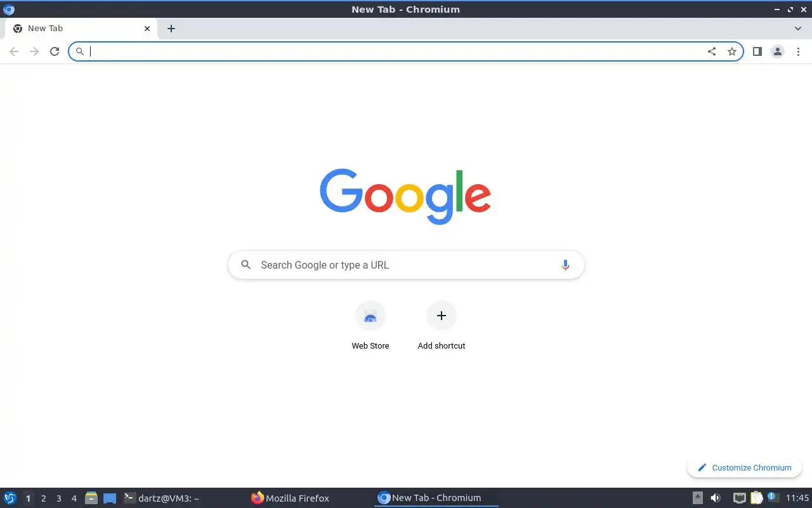Open Chromium's three-dot menu
The image size is (812, 508).
tap(798, 51)
